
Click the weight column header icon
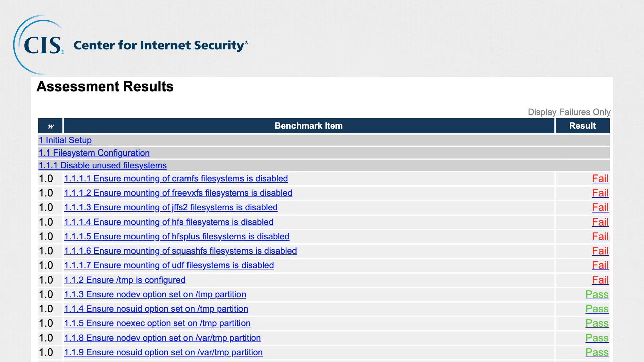[x=50, y=126]
